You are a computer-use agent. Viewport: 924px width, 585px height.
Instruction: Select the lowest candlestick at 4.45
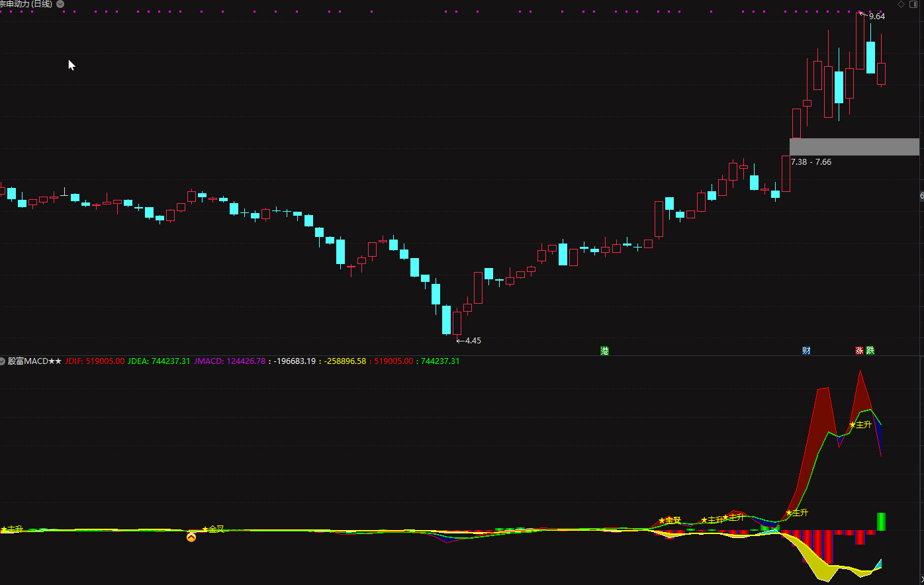tap(457, 323)
